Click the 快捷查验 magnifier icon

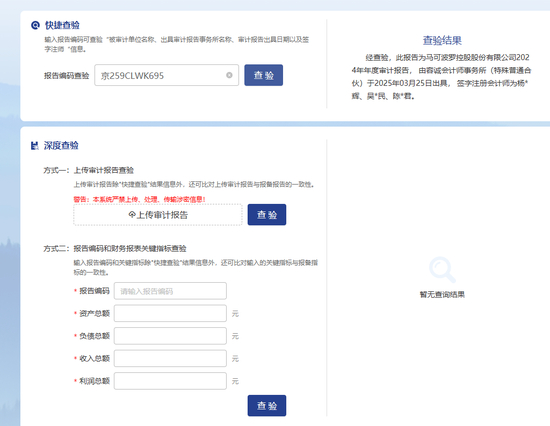[35, 25]
